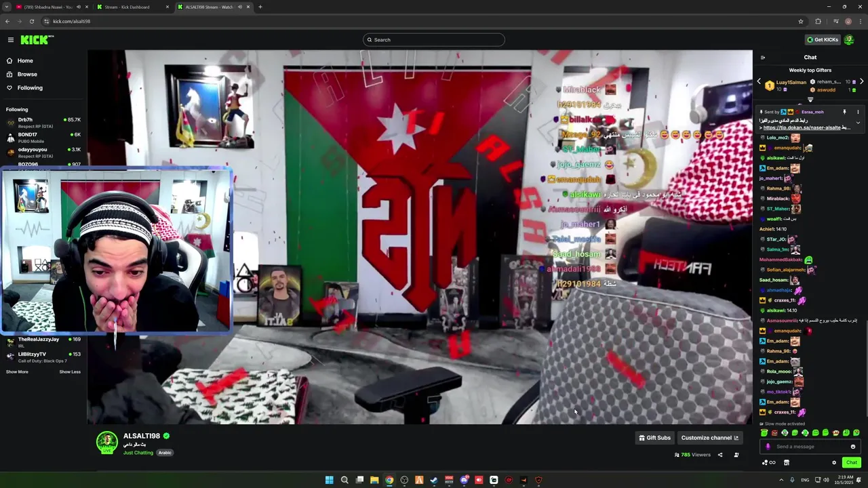Click the purple identity icon in message box
The width and height of the screenshot is (868, 488).
tap(768, 447)
